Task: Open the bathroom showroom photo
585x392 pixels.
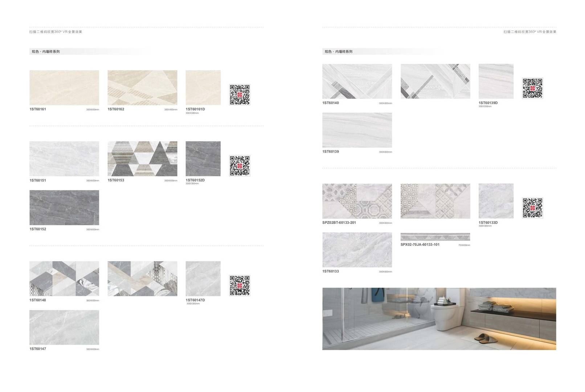Action: tap(439, 319)
